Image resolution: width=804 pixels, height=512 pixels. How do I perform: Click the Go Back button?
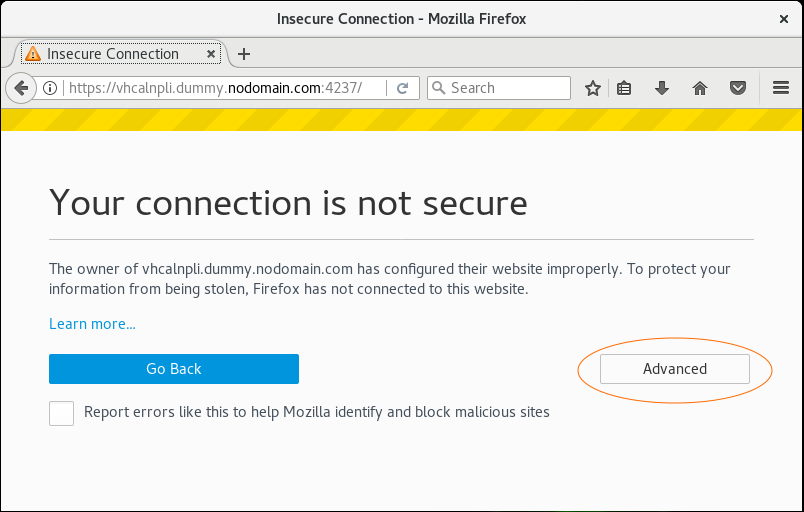click(174, 368)
